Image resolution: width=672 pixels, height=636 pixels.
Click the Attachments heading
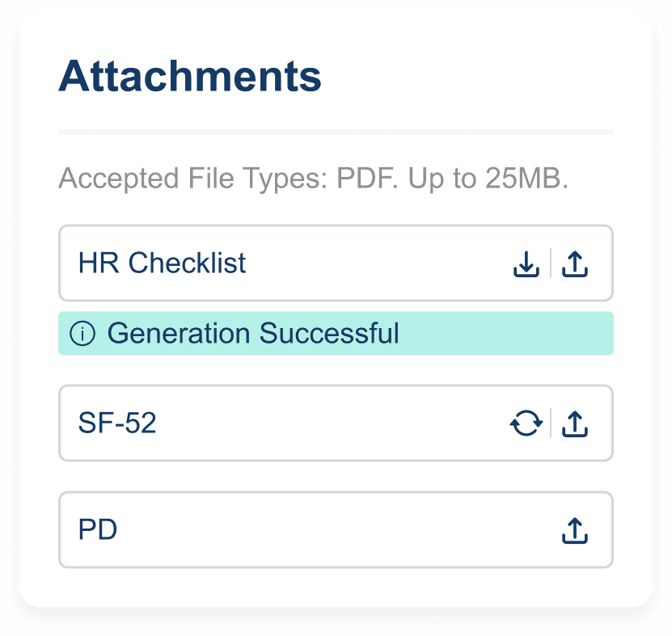click(190, 76)
